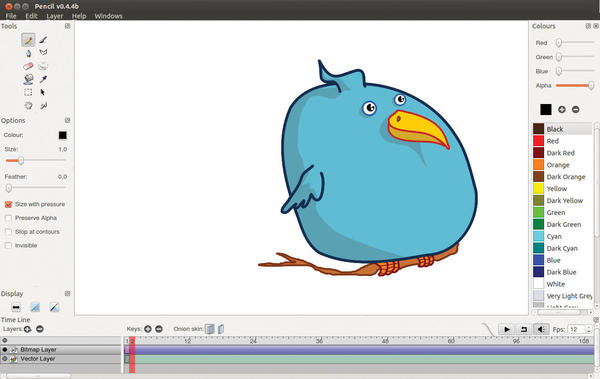Click the Display horizontal flip icon
Screen dimensions: 600x379
[x=16, y=307]
